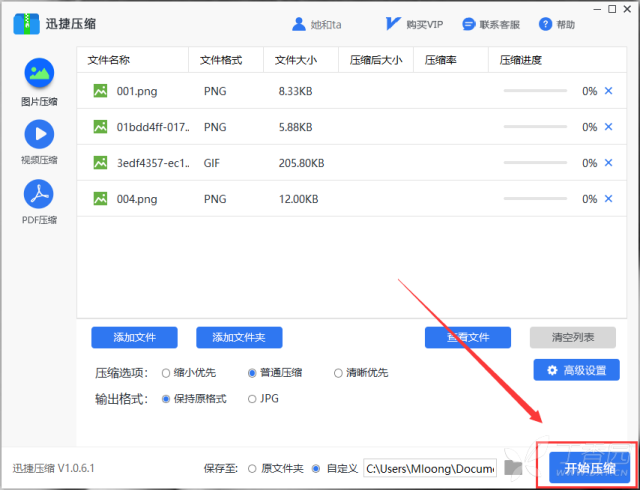
Task: Select 缩小优先 compression option
Action: 166,373
